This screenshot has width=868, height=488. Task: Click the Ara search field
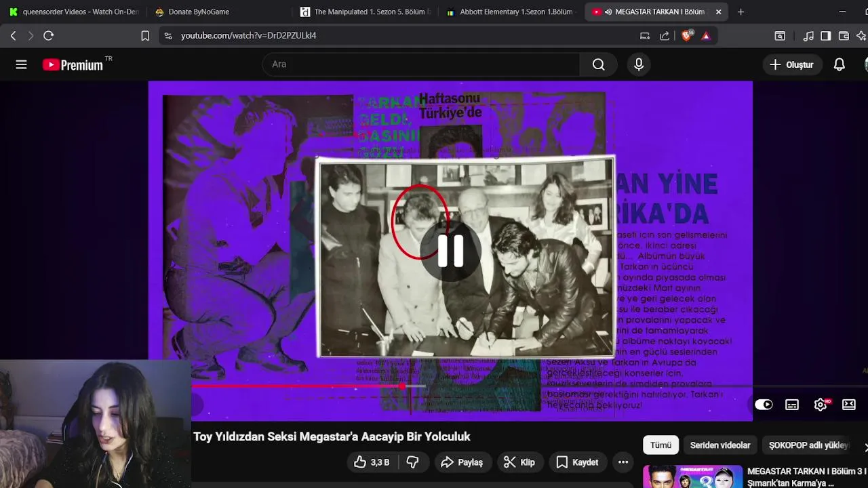(420, 64)
